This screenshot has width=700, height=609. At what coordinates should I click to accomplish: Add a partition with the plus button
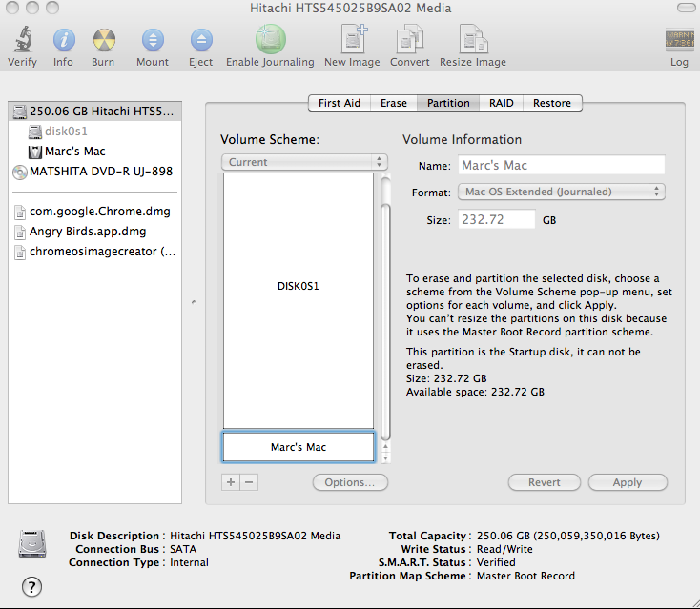tap(231, 482)
